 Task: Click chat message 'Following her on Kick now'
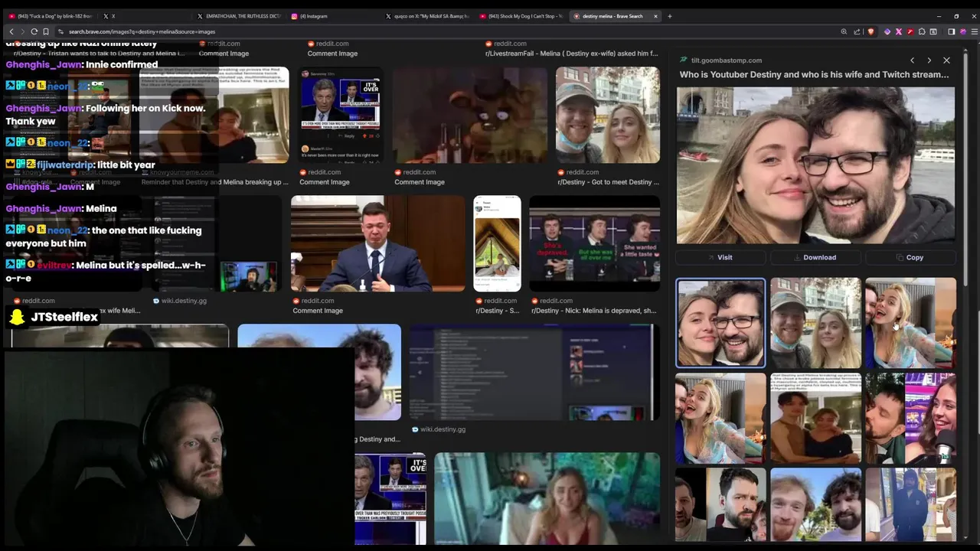tap(106, 115)
